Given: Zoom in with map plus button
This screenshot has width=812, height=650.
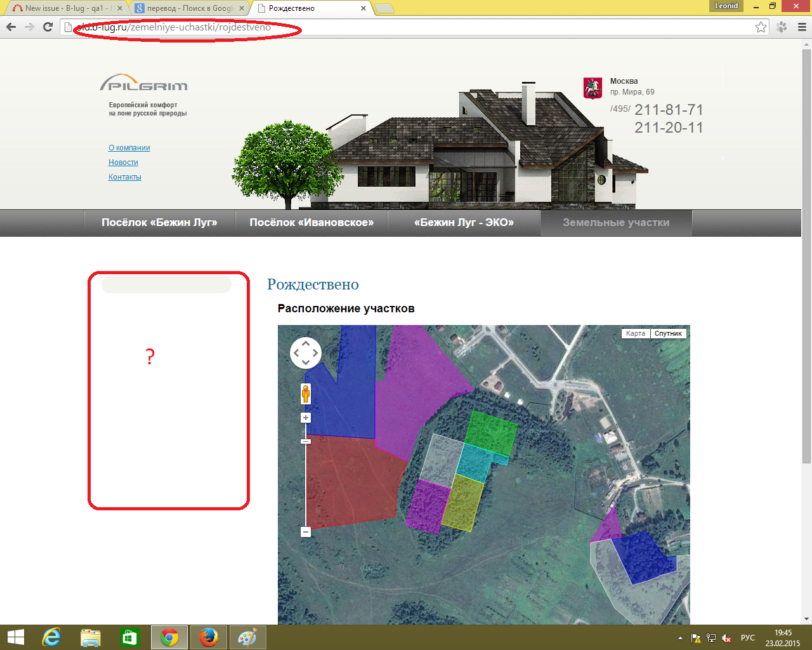Looking at the screenshot, I should pos(306,418).
